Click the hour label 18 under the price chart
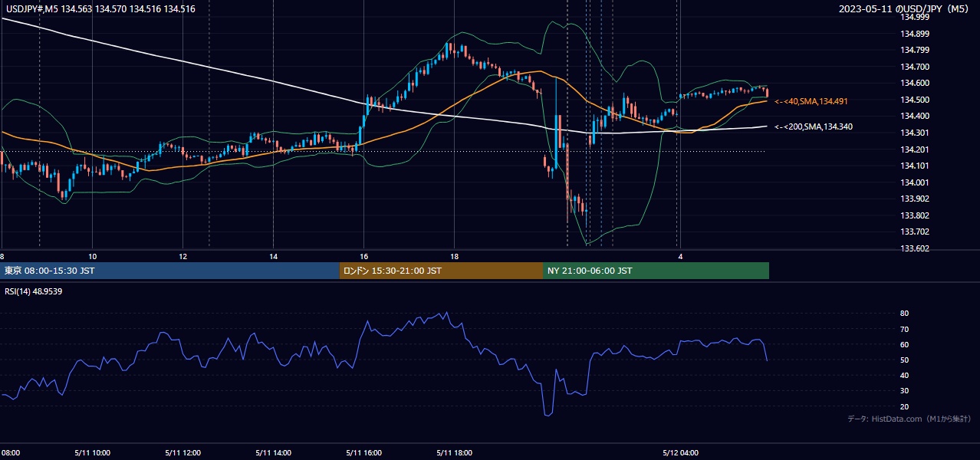The height and width of the screenshot is (460, 980). (x=454, y=256)
